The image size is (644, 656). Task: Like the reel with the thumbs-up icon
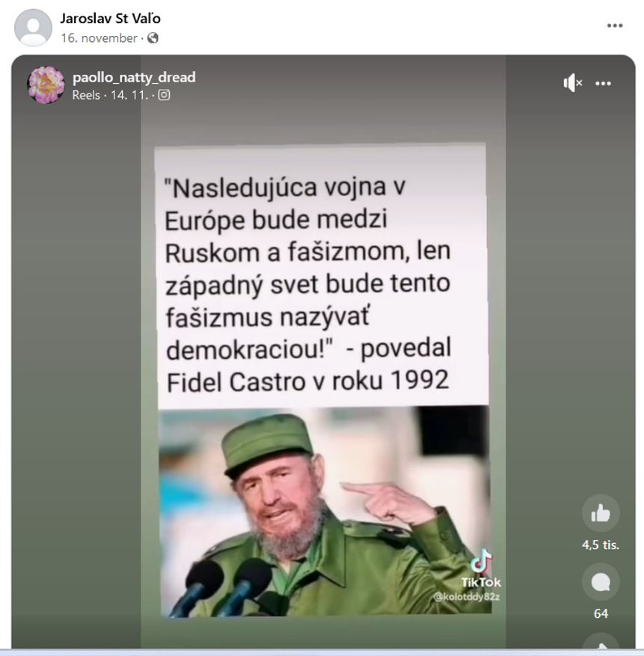(x=601, y=513)
